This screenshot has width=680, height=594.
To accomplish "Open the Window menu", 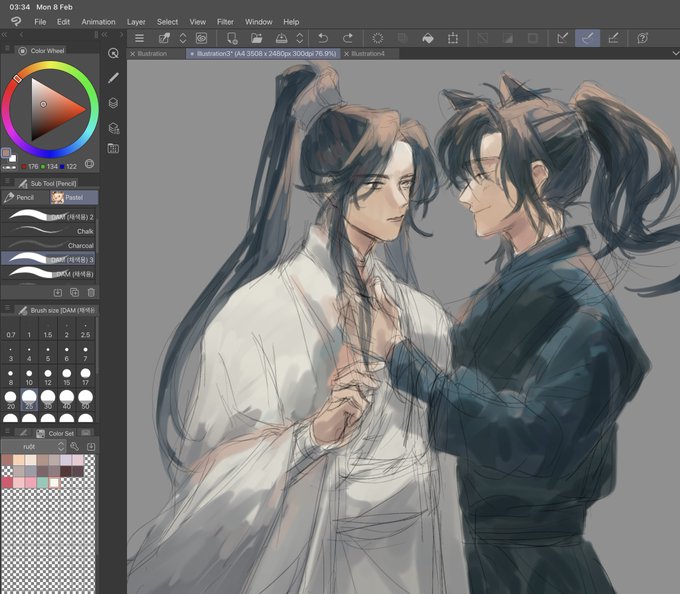I will tap(258, 22).
